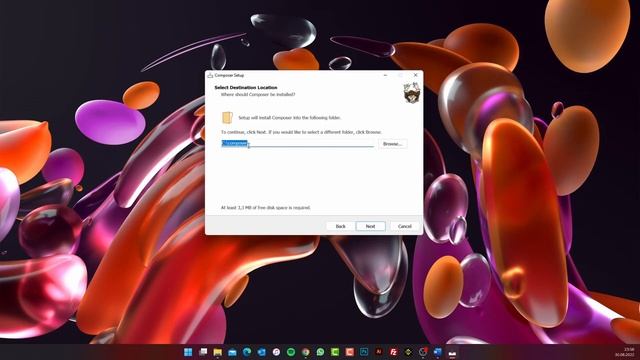Open the clock and date in system tray
The image size is (640, 360).
(x=624, y=352)
